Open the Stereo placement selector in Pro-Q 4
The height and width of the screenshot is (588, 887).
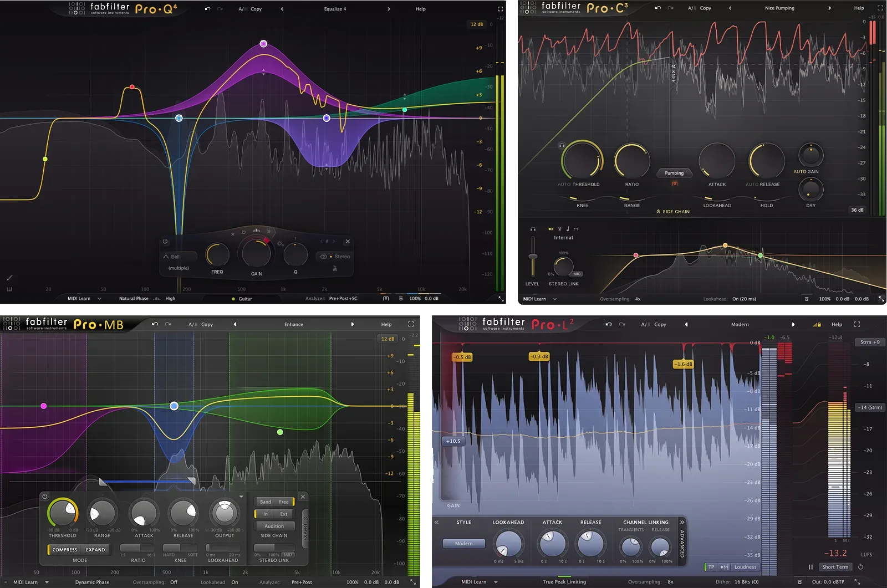pyautogui.click(x=335, y=257)
